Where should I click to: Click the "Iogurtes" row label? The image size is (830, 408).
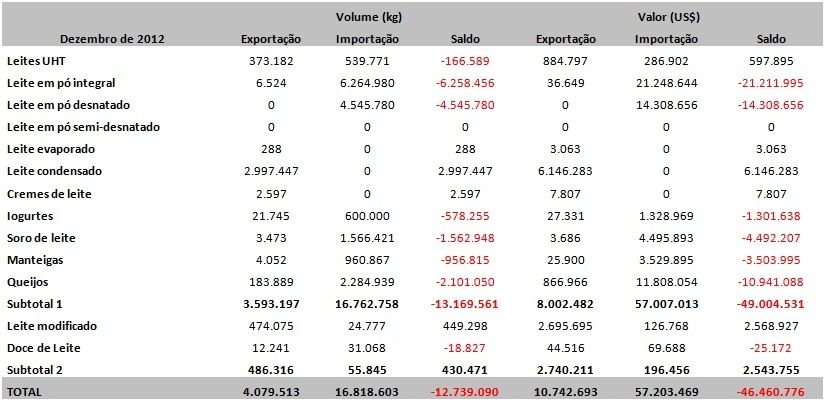(x=30, y=215)
